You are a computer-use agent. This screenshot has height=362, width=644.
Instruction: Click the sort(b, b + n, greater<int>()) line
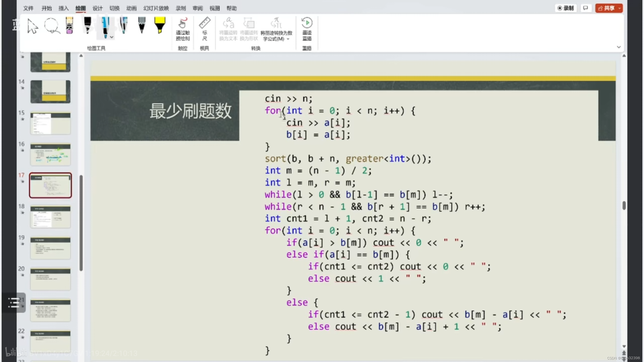coord(348,159)
